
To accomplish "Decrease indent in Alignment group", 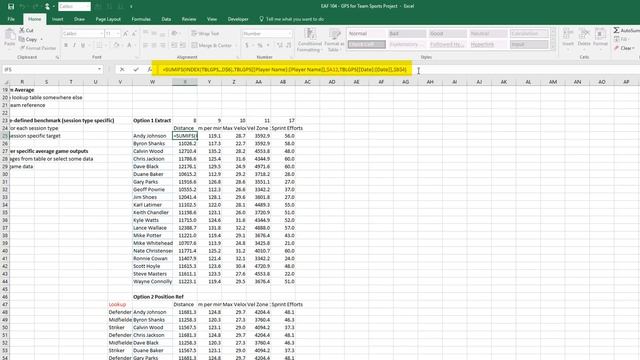I will click(x=174, y=45).
